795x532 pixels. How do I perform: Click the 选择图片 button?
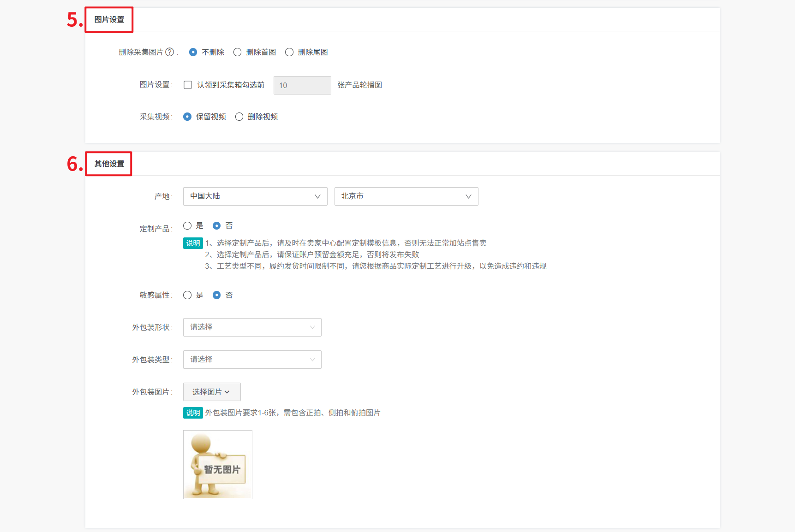point(212,392)
